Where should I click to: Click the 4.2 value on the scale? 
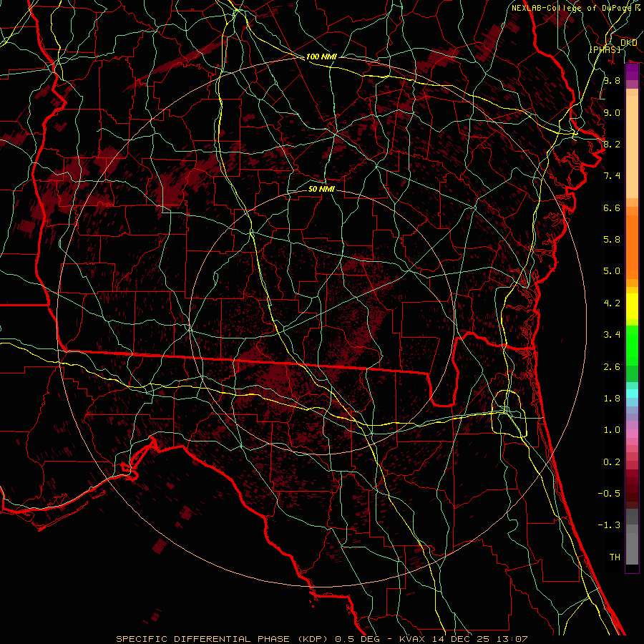(611, 303)
